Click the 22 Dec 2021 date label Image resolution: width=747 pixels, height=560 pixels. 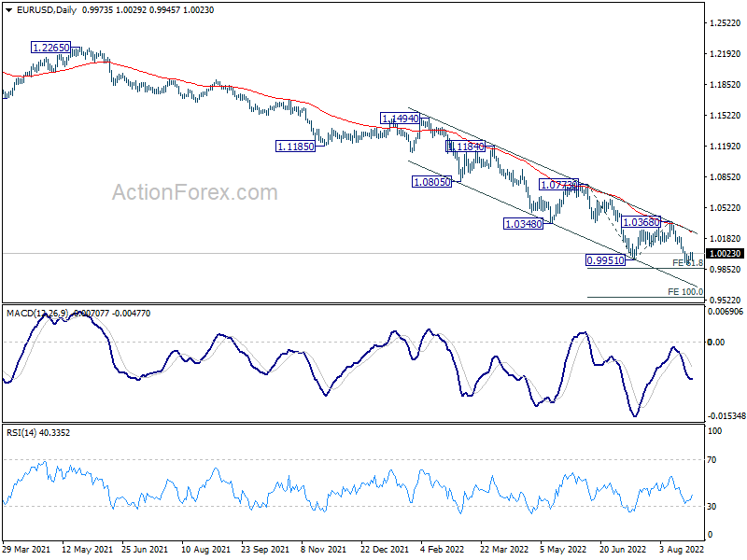380,549
